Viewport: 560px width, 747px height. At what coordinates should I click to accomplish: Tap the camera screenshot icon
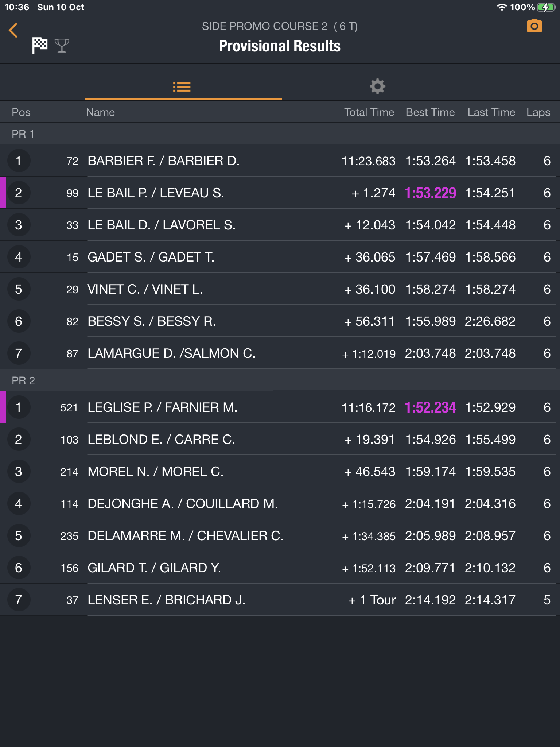click(534, 26)
